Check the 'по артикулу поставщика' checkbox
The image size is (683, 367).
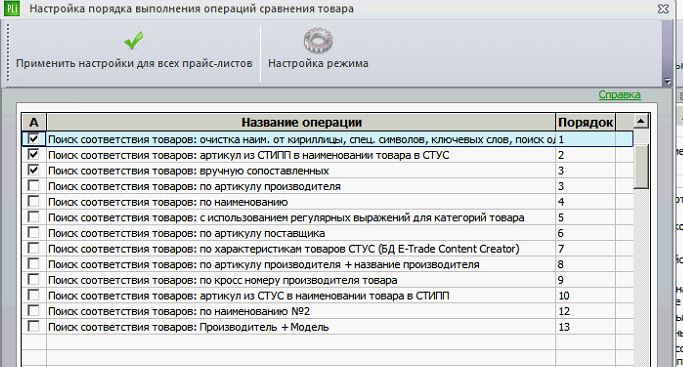33,232
